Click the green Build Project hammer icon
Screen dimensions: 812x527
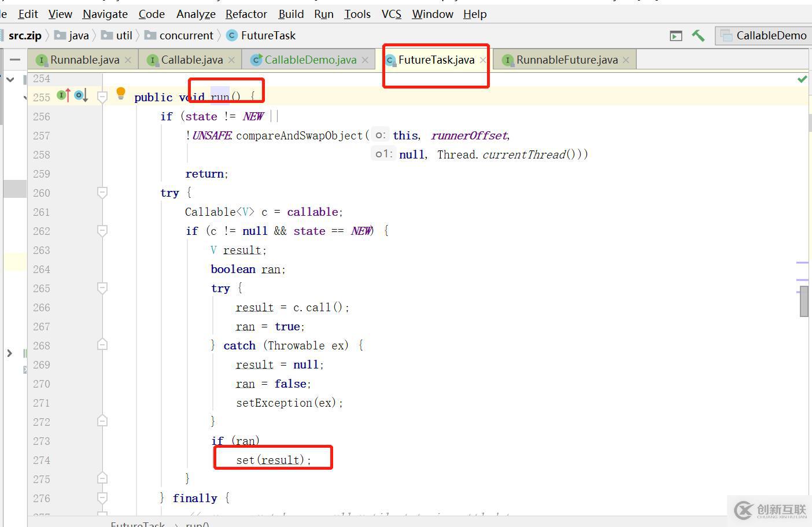698,36
